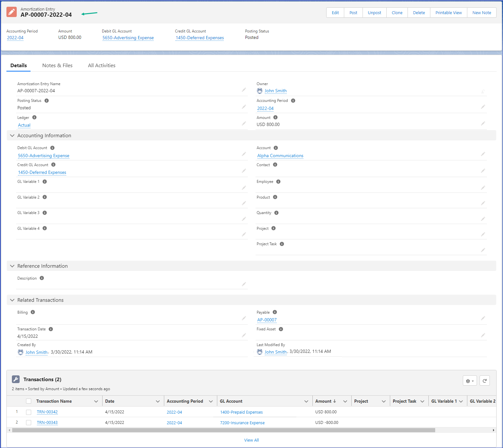Click the edit pencil for Debit GL Account
The image size is (503, 448).
point(244,154)
